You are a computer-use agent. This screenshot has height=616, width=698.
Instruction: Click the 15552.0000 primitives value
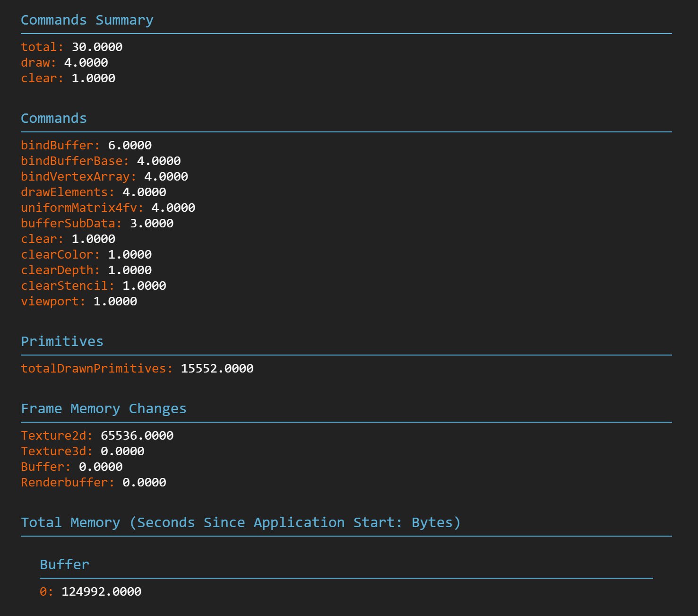217,369
